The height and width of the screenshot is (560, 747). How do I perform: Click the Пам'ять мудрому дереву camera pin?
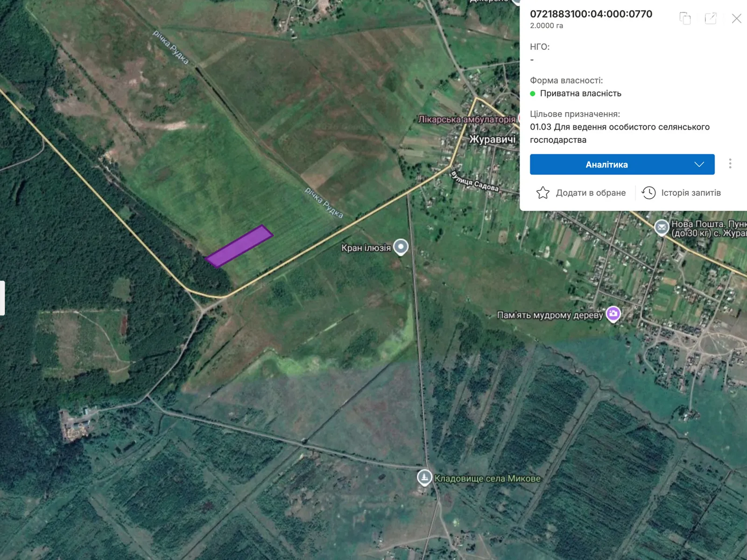pyautogui.click(x=613, y=314)
